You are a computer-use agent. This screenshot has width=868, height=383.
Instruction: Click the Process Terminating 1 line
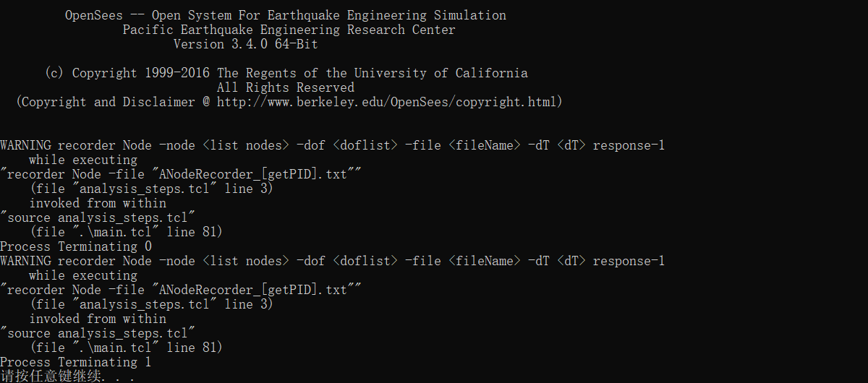[x=76, y=362]
